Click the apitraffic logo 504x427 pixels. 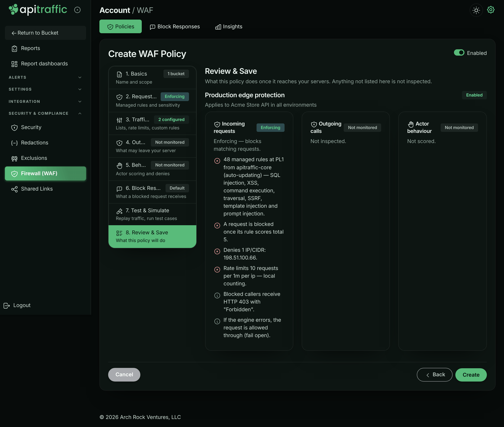[x=38, y=10]
